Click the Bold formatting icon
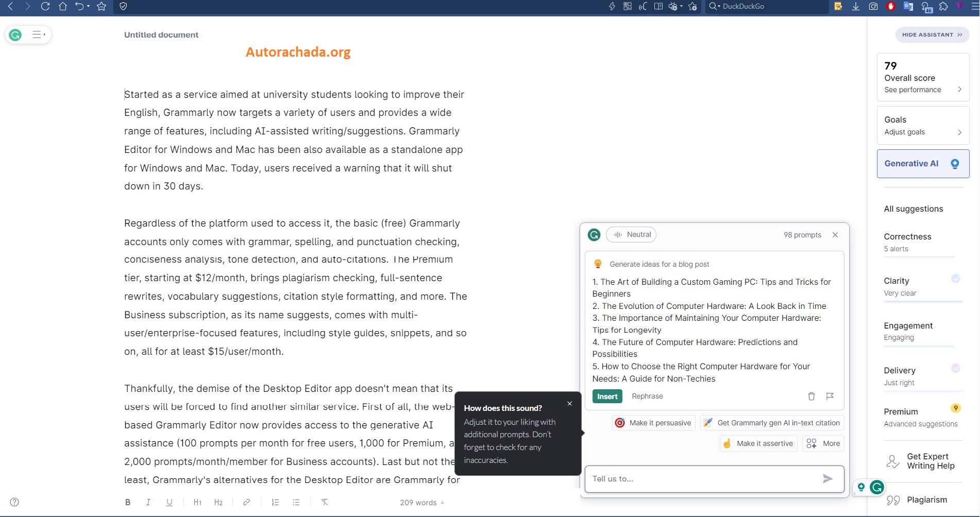This screenshot has width=980, height=517. [128, 502]
